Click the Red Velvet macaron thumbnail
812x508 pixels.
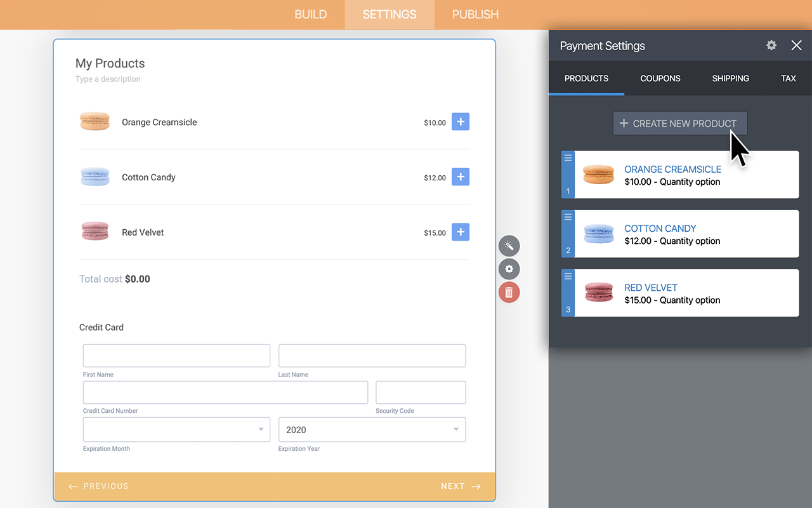click(x=95, y=232)
